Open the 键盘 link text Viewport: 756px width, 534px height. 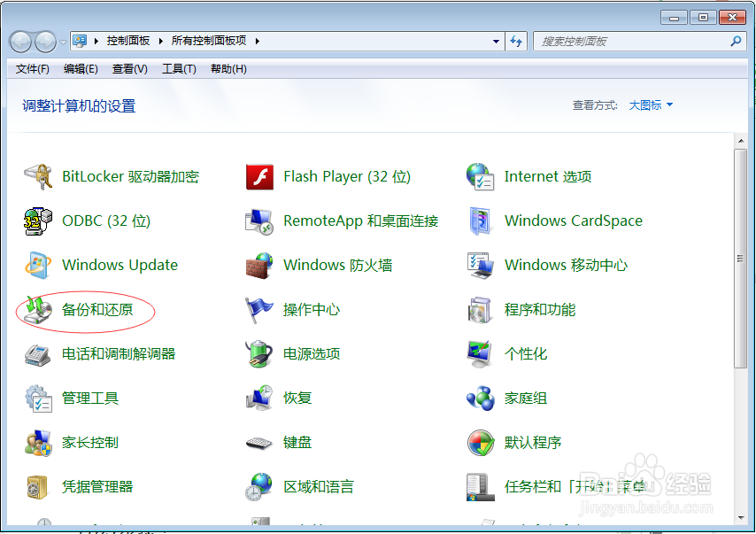click(x=297, y=443)
